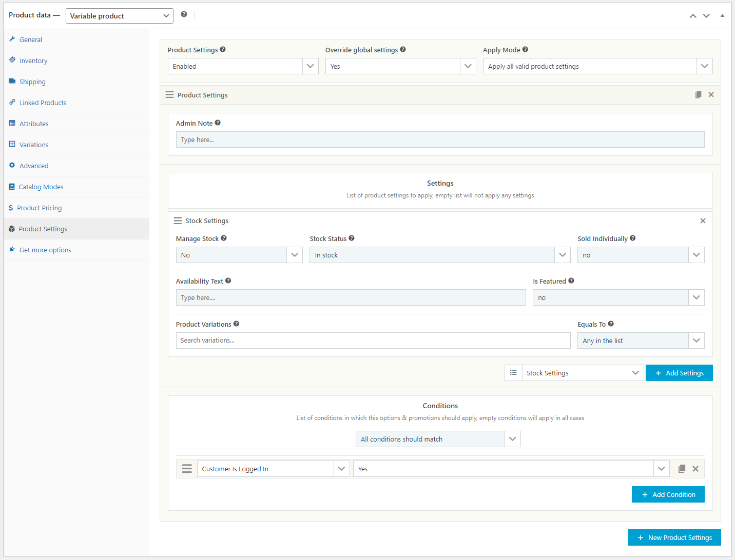
Task: Switch to the Inventory tab
Action: coord(32,60)
